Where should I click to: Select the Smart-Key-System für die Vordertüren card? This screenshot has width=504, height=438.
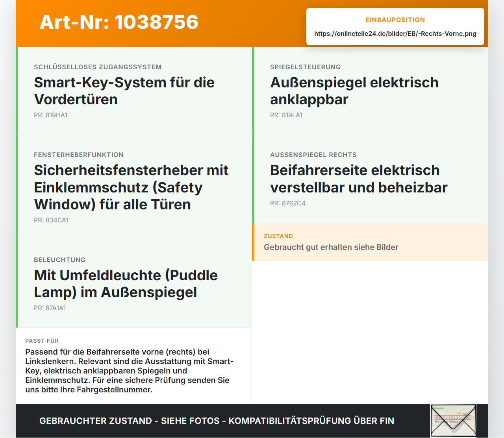coord(134,91)
